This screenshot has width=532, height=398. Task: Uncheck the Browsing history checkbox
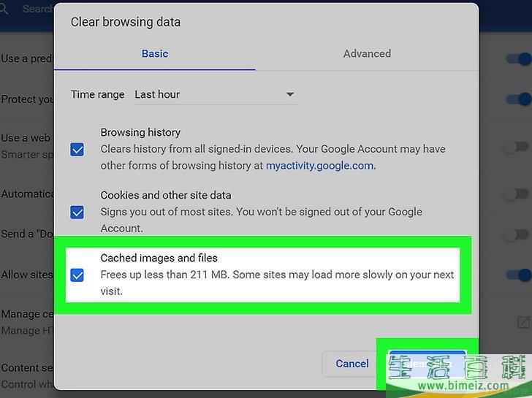click(x=77, y=149)
